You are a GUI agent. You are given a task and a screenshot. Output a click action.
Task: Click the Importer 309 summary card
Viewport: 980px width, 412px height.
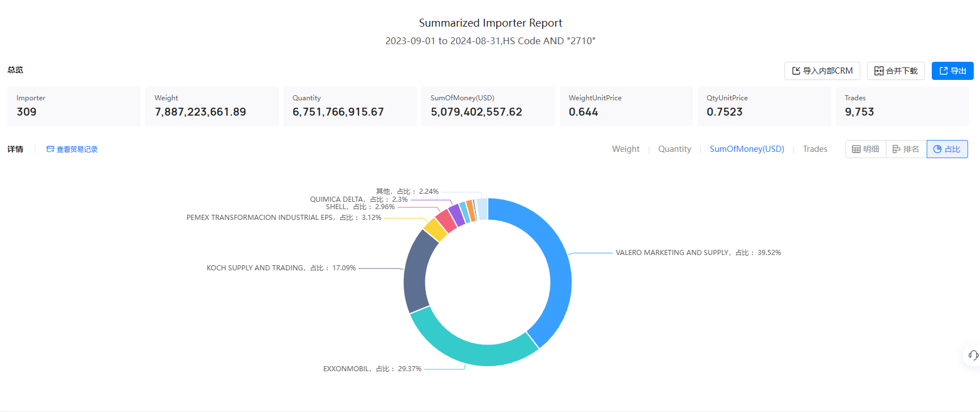[74, 107]
